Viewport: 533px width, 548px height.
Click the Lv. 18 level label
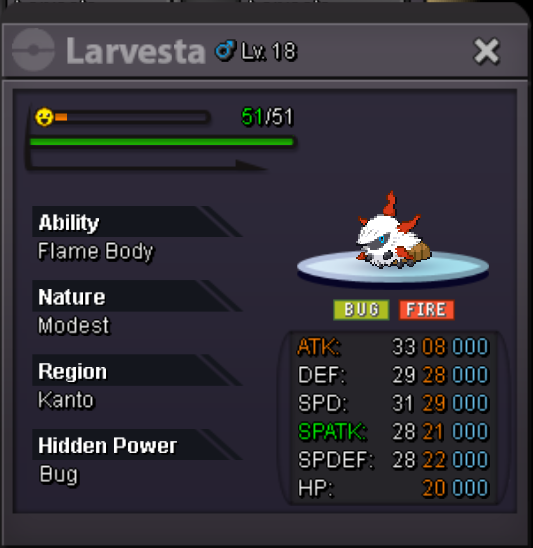point(269,51)
